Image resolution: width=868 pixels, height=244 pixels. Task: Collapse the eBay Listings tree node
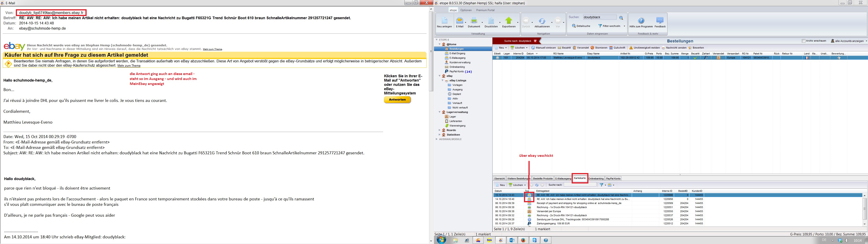442,81
